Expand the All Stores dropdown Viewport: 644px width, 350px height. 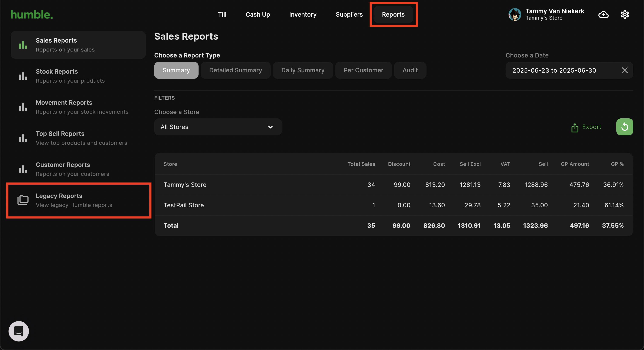click(x=218, y=127)
